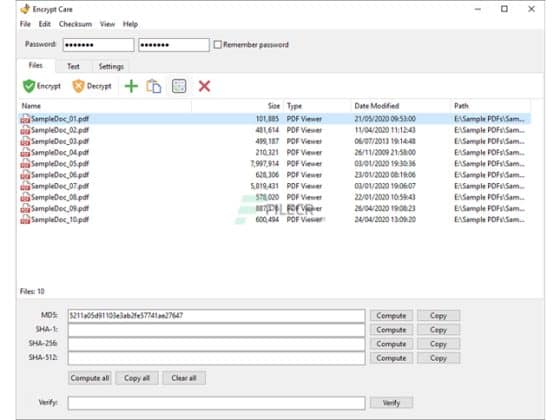560x420 pixels.
Task: Open the Help menu
Action: tap(130, 24)
